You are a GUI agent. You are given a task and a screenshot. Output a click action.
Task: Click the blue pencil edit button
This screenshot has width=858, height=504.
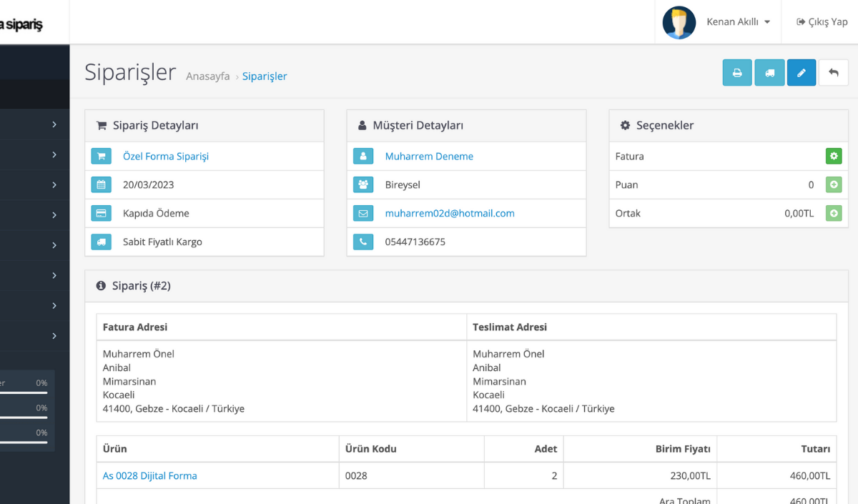(802, 73)
